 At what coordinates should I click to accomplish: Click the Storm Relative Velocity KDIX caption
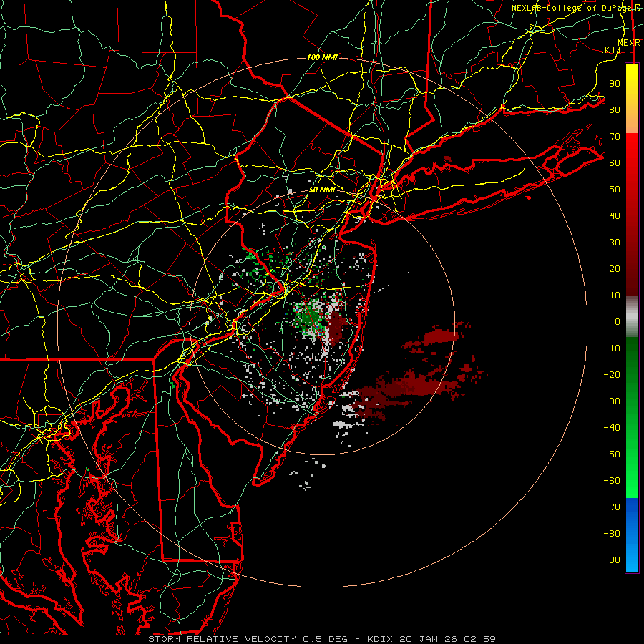coord(322,639)
